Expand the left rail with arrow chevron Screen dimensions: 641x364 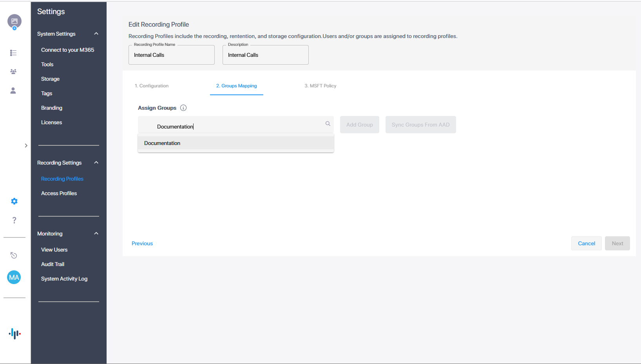(x=26, y=146)
